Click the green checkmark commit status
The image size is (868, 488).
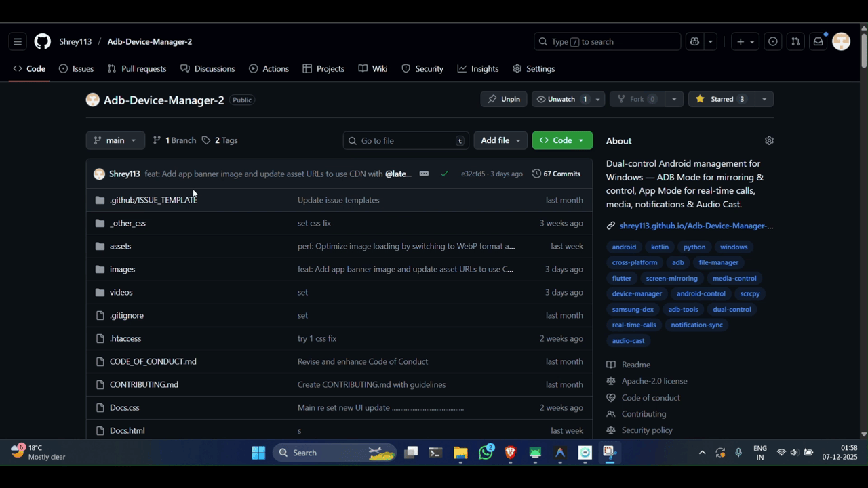pos(444,174)
